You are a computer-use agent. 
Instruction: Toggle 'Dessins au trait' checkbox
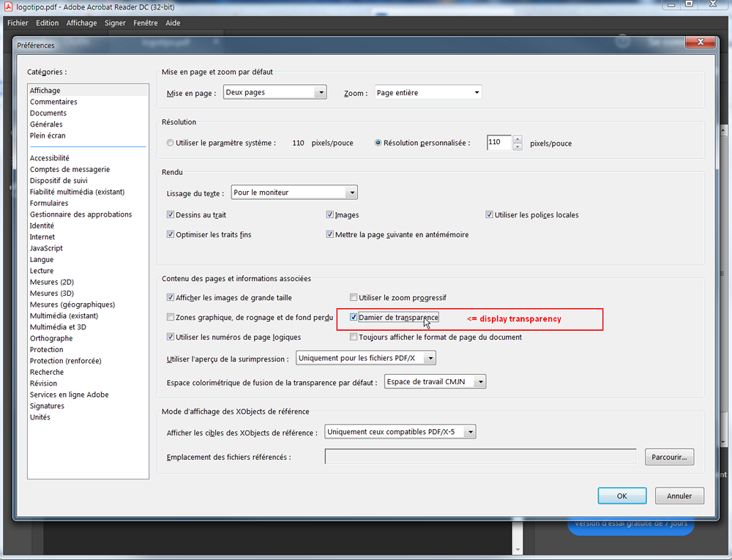tap(171, 214)
